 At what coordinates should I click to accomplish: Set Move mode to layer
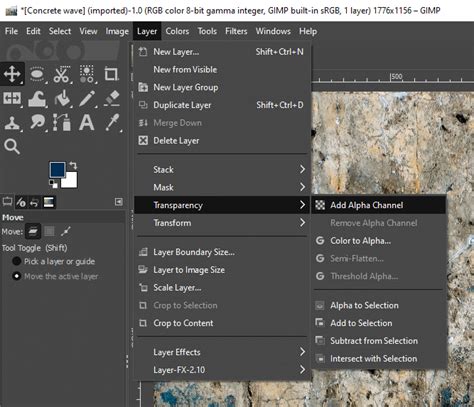click(33, 231)
